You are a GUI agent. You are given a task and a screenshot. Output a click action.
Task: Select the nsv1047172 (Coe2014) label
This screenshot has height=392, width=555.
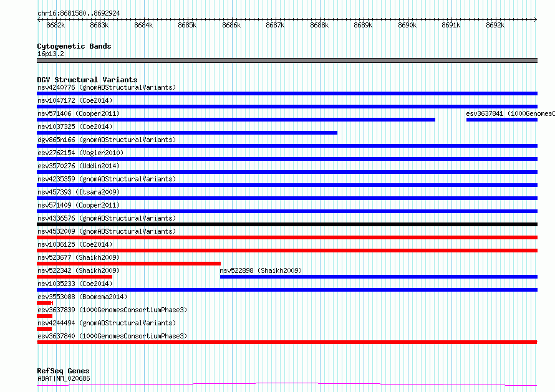click(x=75, y=100)
